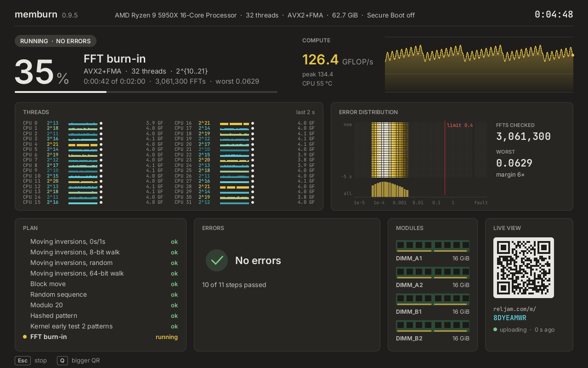Click the CPU 55 °C temperature reading

(x=317, y=83)
